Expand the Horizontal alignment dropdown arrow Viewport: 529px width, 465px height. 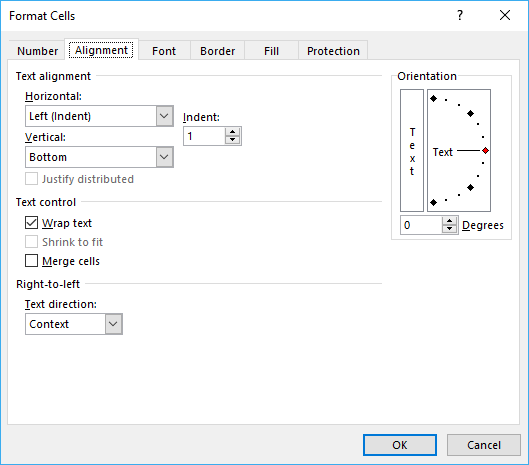164,116
